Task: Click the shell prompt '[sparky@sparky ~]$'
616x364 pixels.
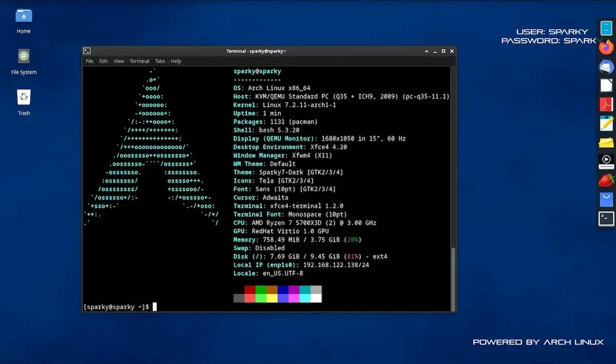Action: tap(117, 307)
